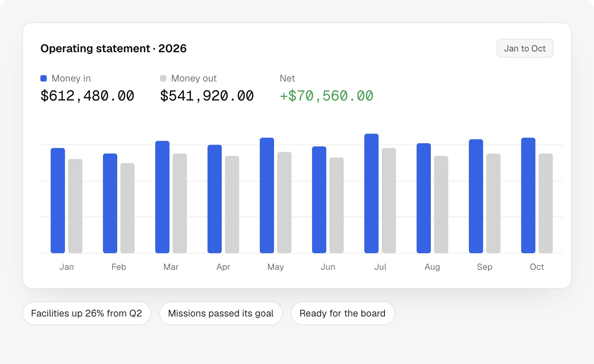The height and width of the screenshot is (364, 594).
Task: Click the green Net value +$70,560.00
Action: [326, 96]
